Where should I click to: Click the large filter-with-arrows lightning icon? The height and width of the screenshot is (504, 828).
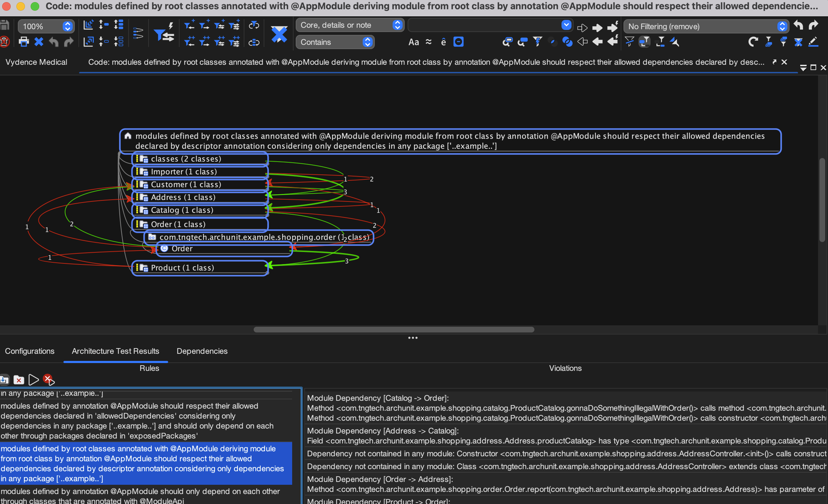coord(164,33)
